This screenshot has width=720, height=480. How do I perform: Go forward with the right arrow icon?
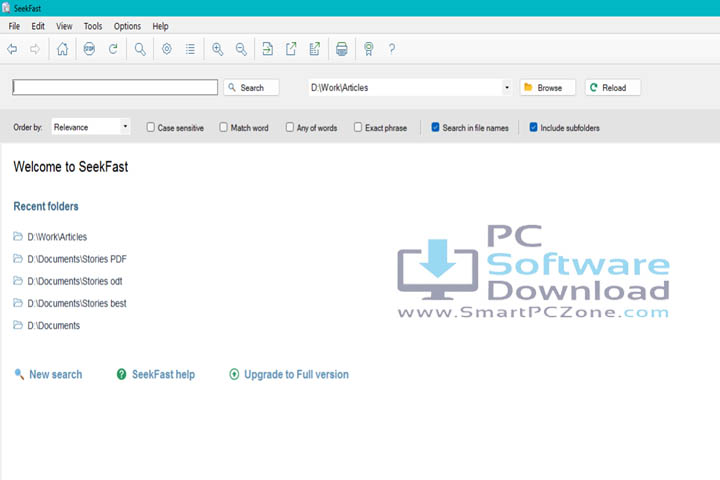(x=35, y=49)
